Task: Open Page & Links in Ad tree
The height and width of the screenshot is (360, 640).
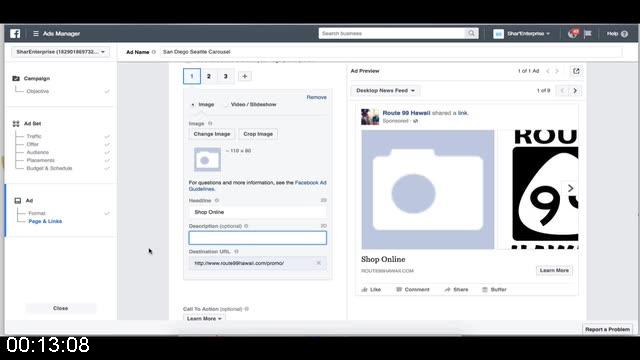Action: pos(45,221)
